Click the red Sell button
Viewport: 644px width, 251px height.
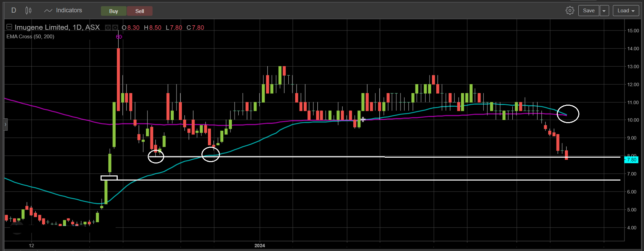(140, 11)
